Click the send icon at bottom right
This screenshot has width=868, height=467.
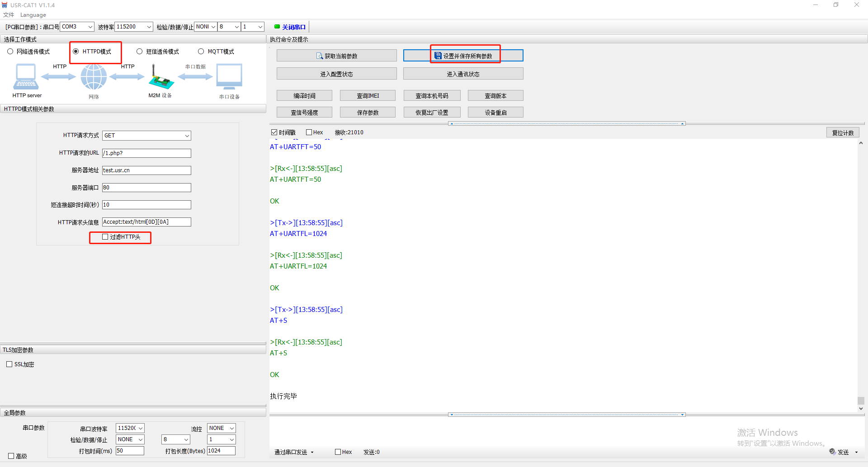coord(832,451)
